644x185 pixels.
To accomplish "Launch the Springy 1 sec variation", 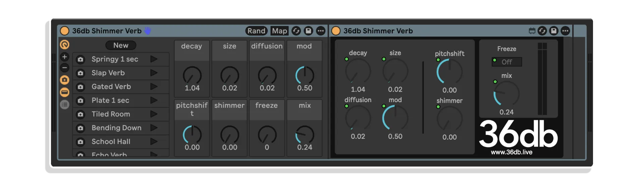I will [x=154, y=59].
